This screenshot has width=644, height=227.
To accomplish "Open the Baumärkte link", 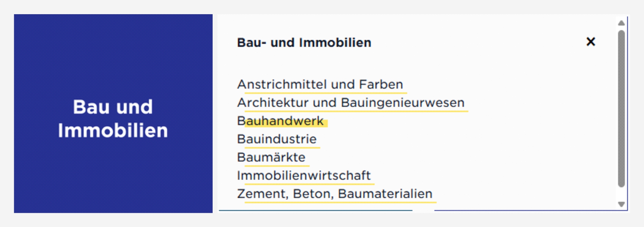I will click(x=271, y=157).
